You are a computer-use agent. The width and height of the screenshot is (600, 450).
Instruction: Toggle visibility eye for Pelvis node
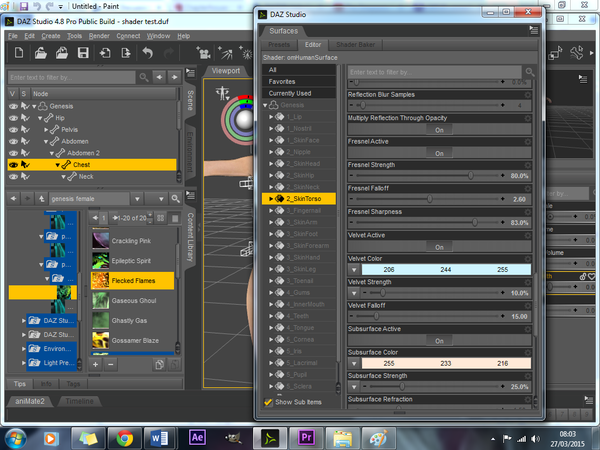coord(13,130)
